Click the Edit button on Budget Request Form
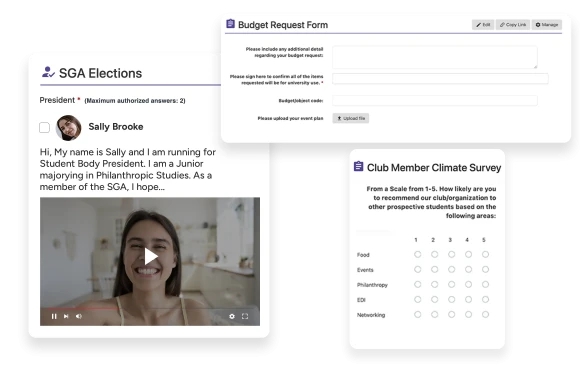Image resolution: width=580 pixels, height=380 pixels. [x=483, y=25]
